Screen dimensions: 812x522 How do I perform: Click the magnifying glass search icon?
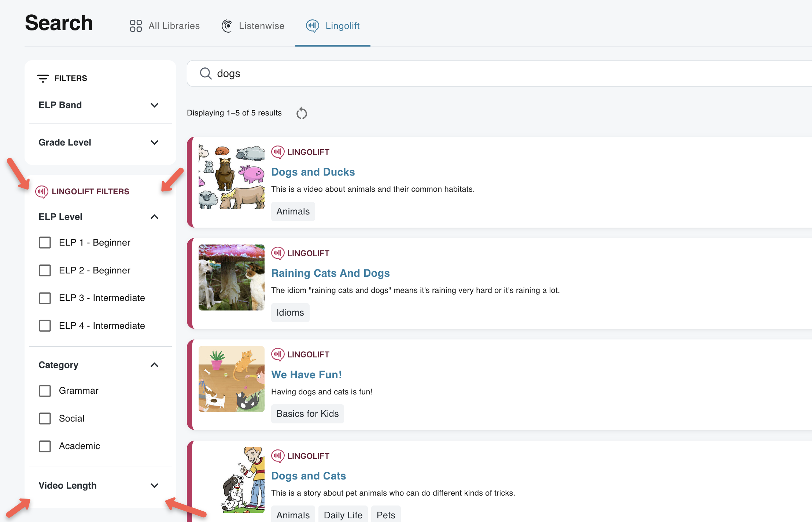206,73
